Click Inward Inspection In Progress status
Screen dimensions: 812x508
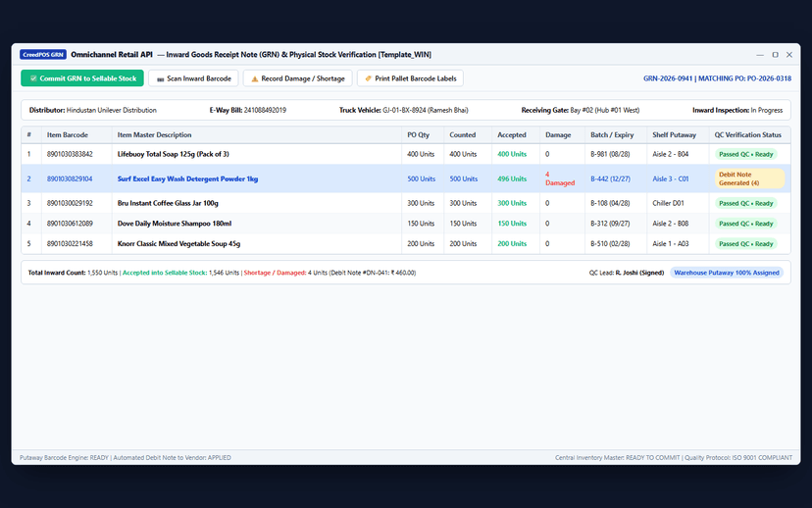[737, 110]
